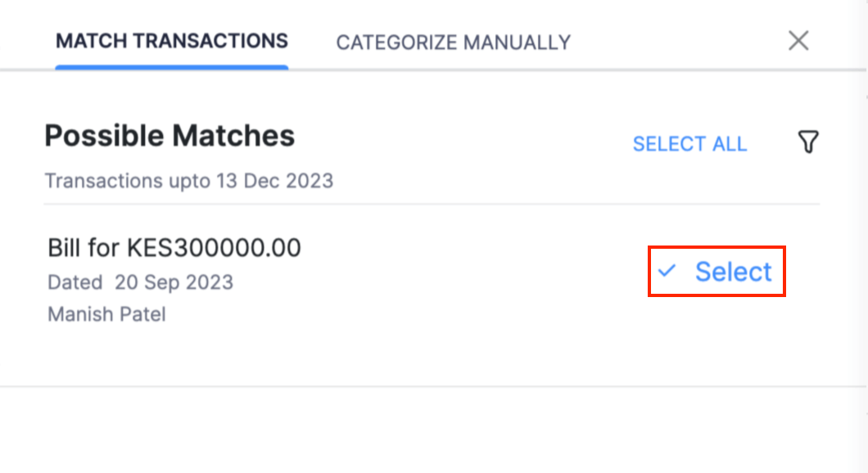
Task: Open the CATEGORIZE MANUALLY tab
Action: [x=453, y=42]
